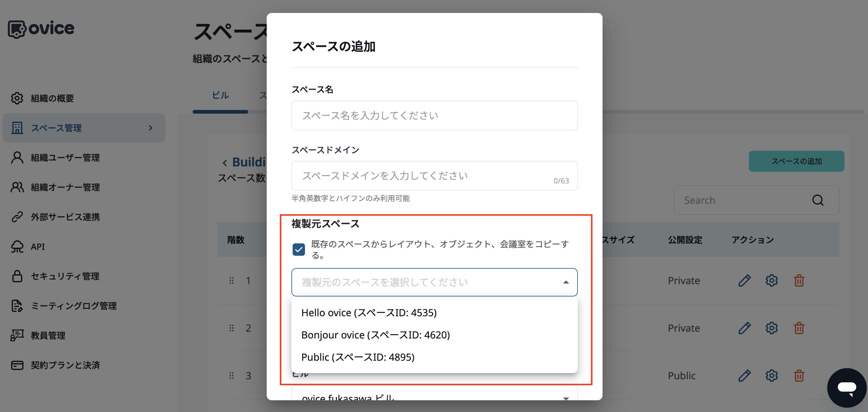The height and width of the screenshot is (412, 868).
Task: Open the chat bubble widget
Action: pyautogui.click(x=846, y=387)
